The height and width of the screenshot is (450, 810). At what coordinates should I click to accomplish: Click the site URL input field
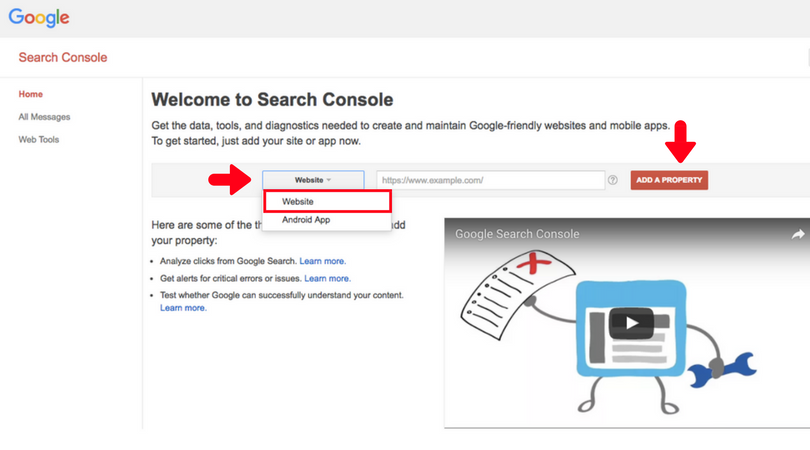(490, 180)
